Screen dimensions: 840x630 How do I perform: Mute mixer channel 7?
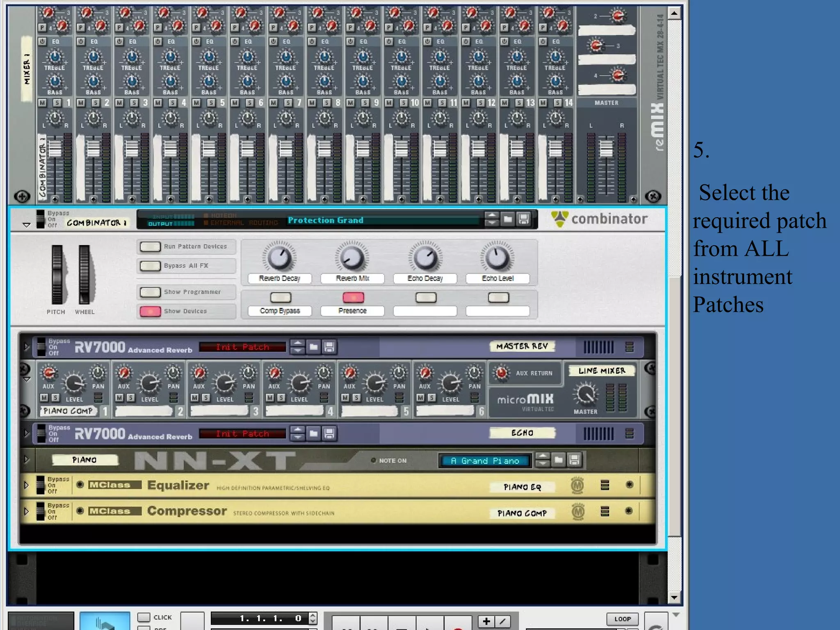coord(274,103)
